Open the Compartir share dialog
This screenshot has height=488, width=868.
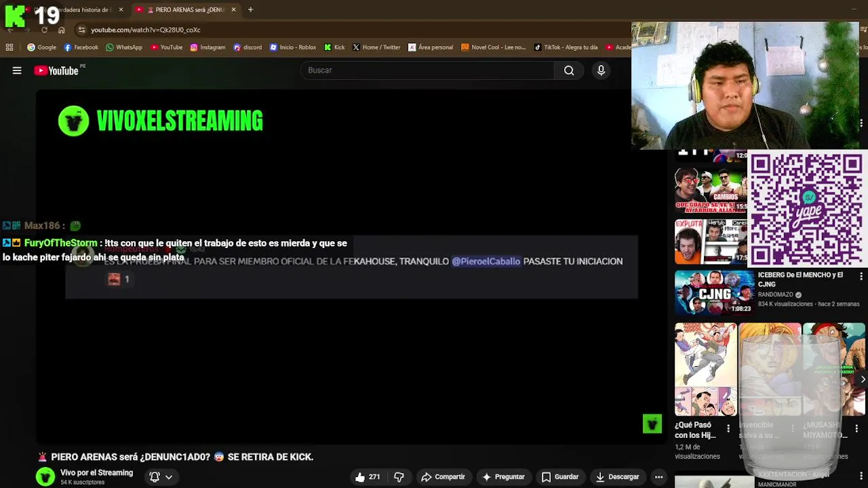(x=443, y=477)
